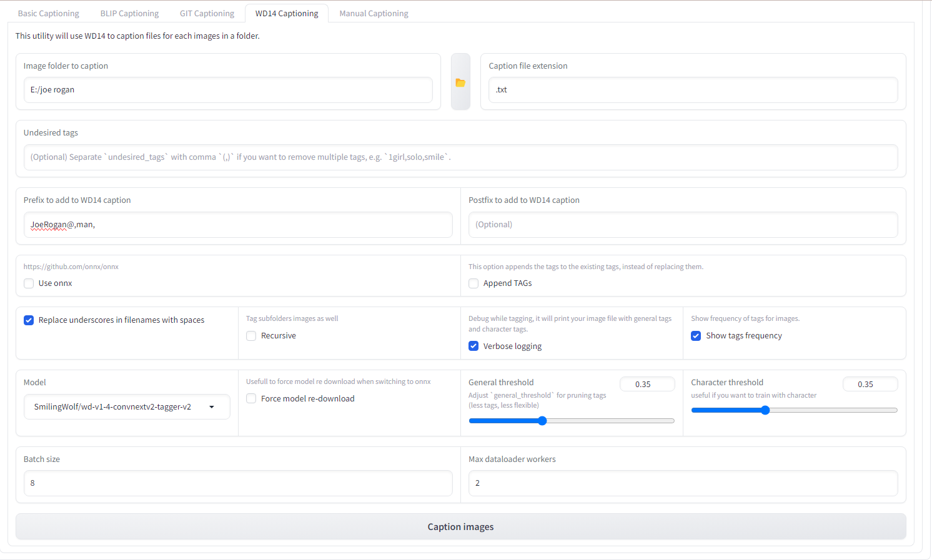Adjust the Character threshold slider
This screenshot has height=560, width=932.
pyautogui.click(x=794, y=410)
